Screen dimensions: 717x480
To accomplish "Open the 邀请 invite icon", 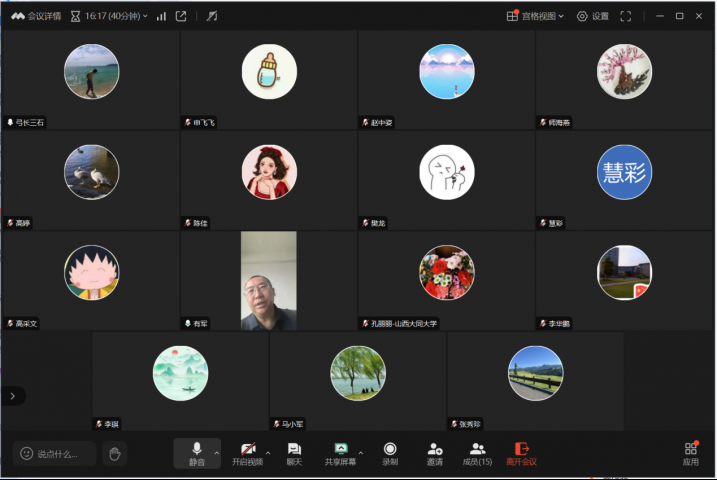I will point(435,453).
